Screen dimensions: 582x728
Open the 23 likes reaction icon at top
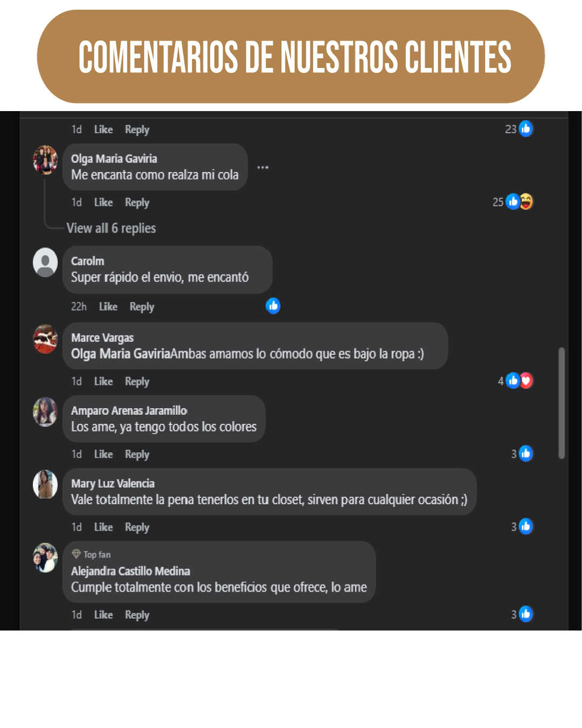pos(525,129)
